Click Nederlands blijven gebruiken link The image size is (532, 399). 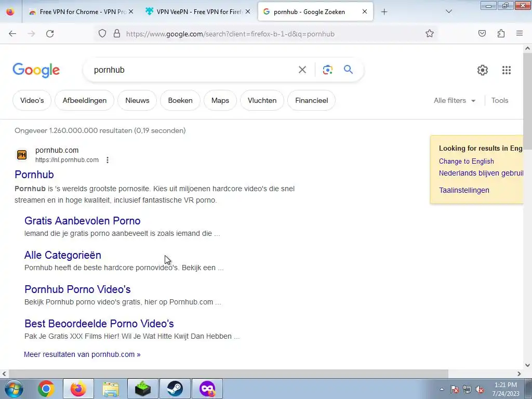[x=481, y=173]
